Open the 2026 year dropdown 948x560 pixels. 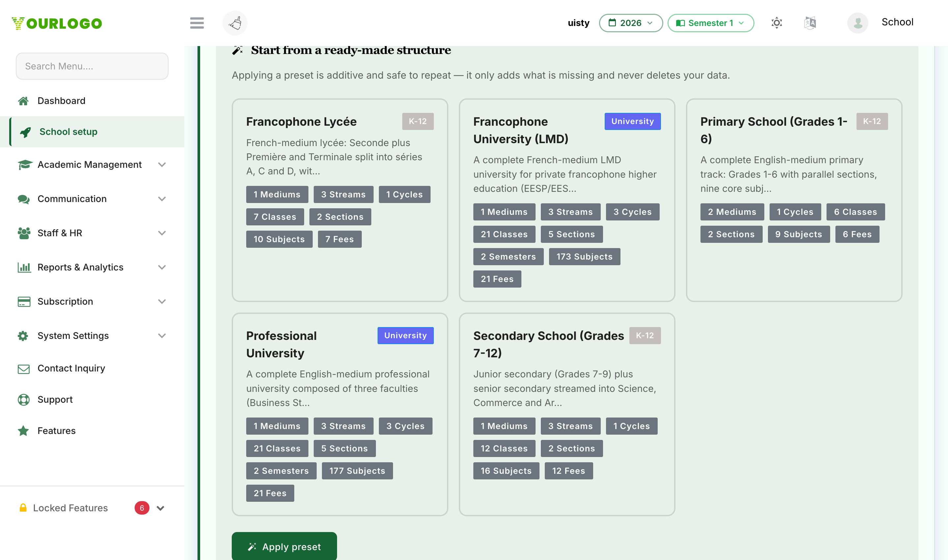click(x=630, y=23)
